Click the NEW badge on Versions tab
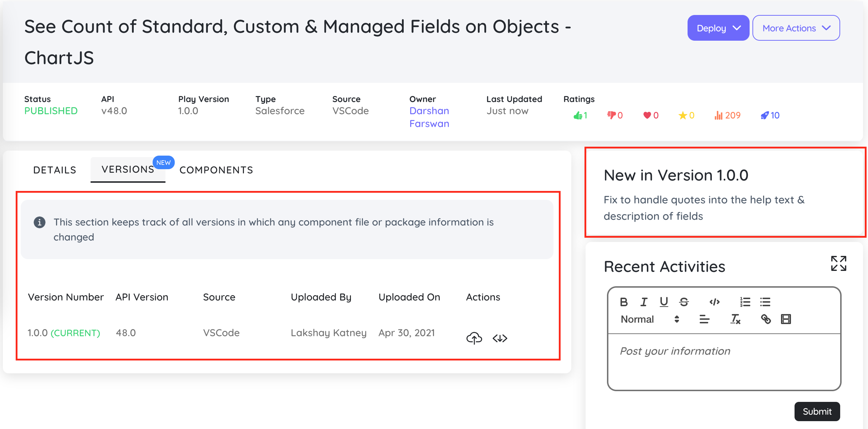Viewport: 868px width, 429px height. coord(163,162)
